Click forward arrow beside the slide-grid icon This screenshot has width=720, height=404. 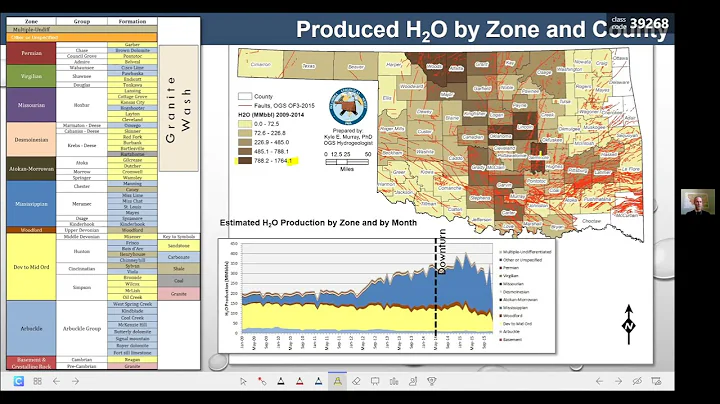pyautogui.click(x=75, y=381)
